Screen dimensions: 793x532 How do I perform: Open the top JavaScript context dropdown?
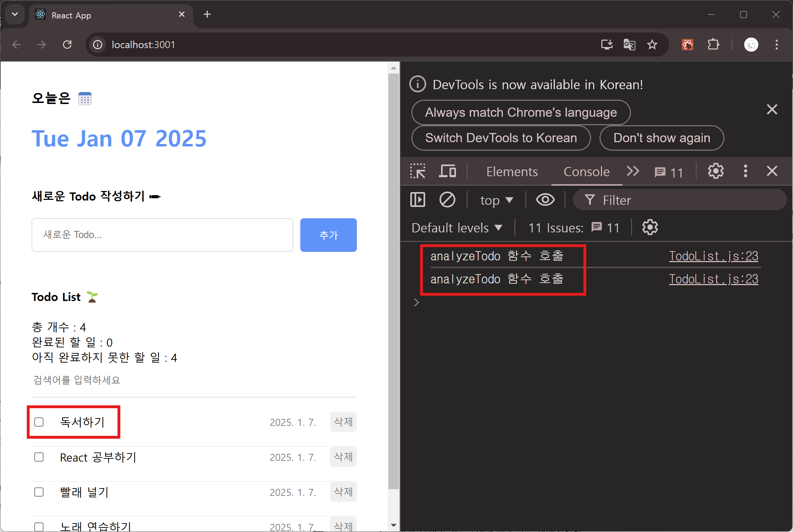click(x=496, y=200)
